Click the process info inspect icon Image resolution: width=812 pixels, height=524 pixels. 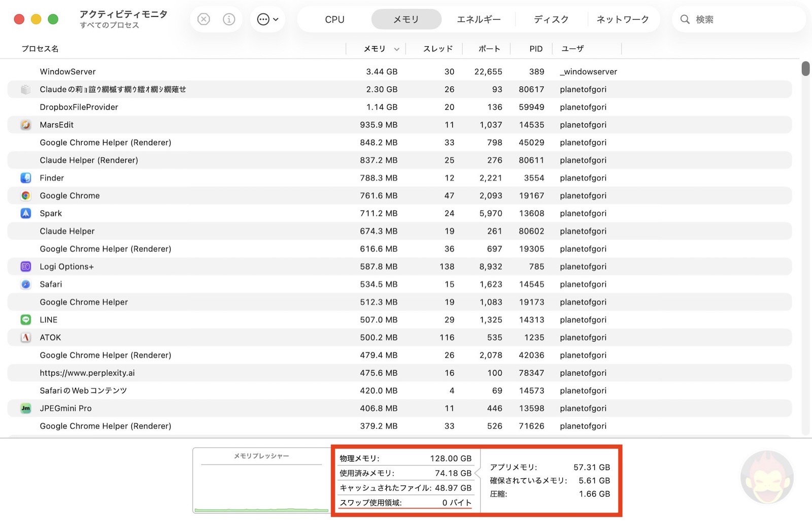click(229, 19)
